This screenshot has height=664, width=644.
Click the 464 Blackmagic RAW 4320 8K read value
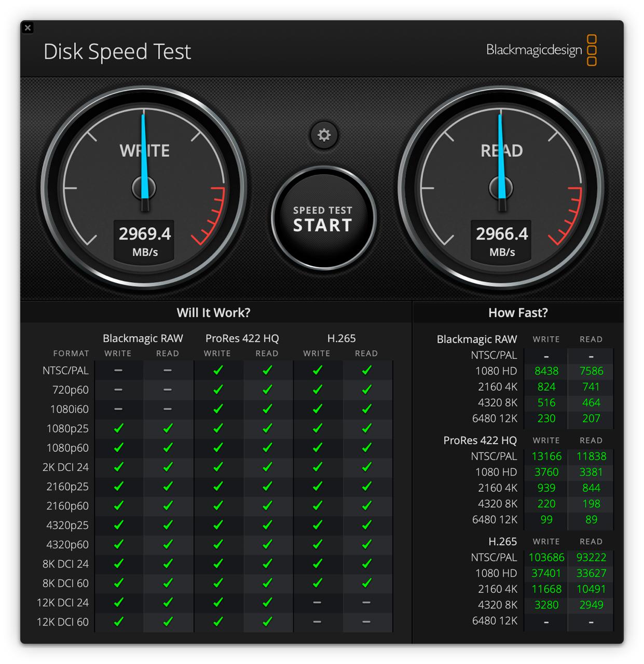(591, 403)
